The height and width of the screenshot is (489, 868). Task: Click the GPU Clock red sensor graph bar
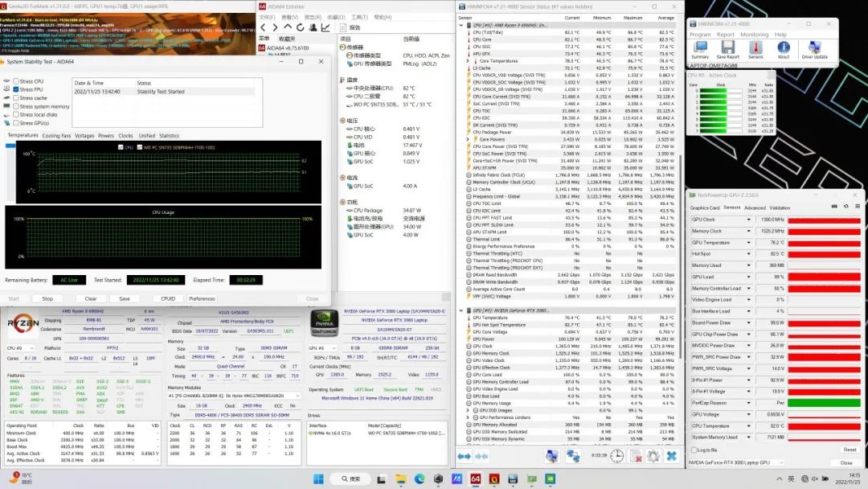(x=825, y=220)
